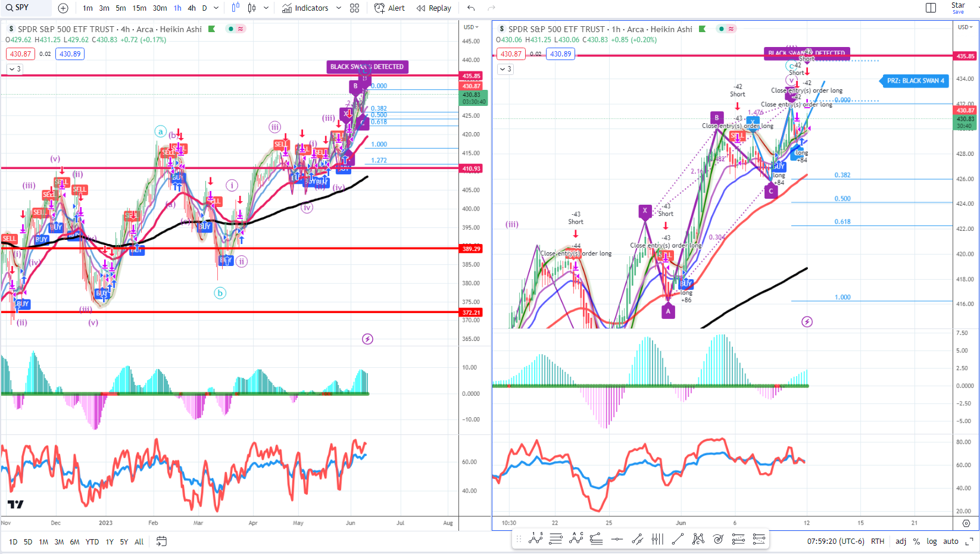Open the indicator templates grid icon
Viewport: 980px width, 554px height.
(354, 8)
